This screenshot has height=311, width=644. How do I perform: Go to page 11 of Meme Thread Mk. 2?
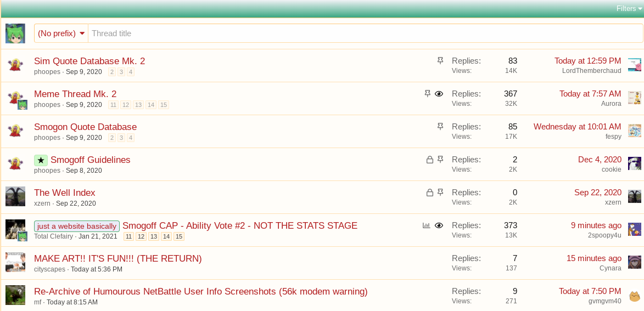coord(113,105)
